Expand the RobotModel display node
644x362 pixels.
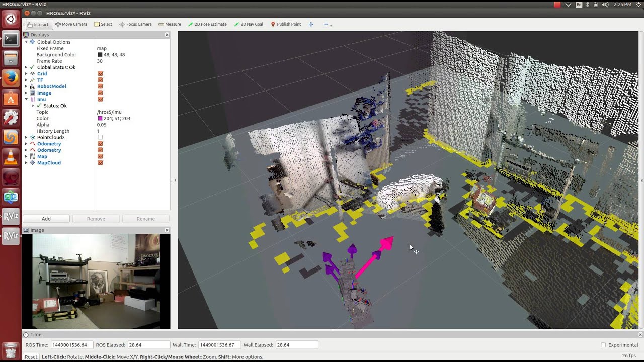click(26, 86)
